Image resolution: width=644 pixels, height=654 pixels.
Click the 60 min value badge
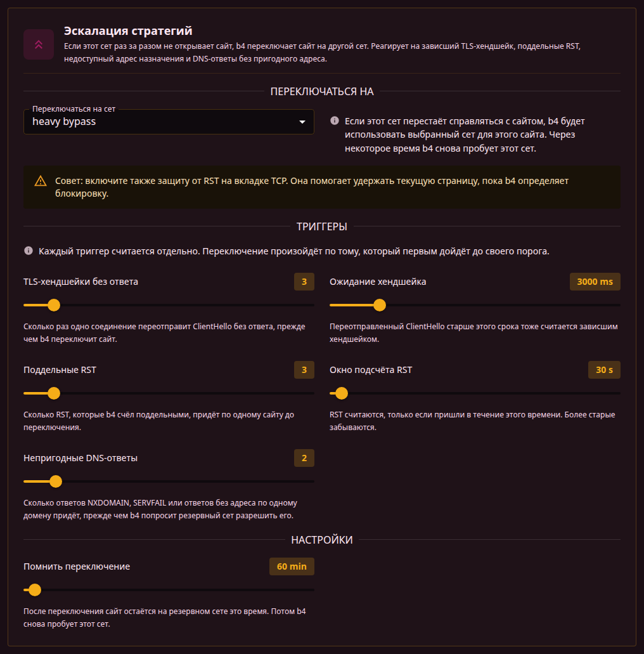[x=292, y=566]
